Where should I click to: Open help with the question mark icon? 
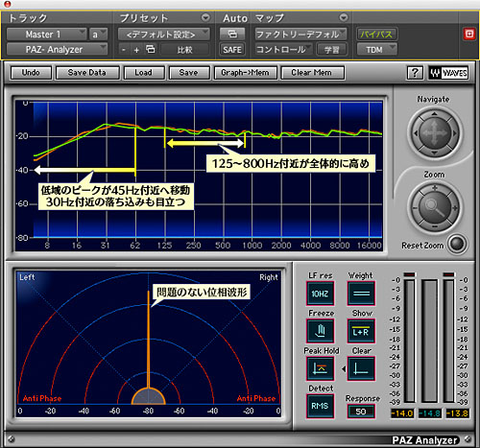coord(415,73)
